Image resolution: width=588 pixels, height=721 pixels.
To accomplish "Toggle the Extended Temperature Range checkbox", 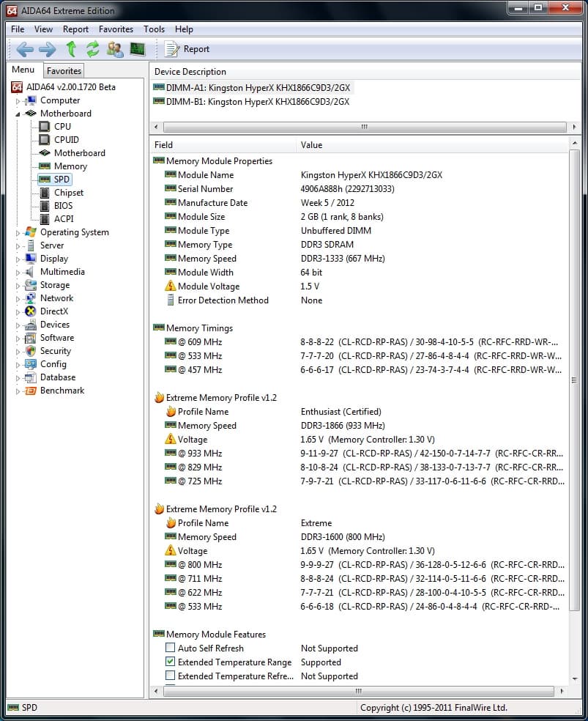I will (x=171, y=662).
